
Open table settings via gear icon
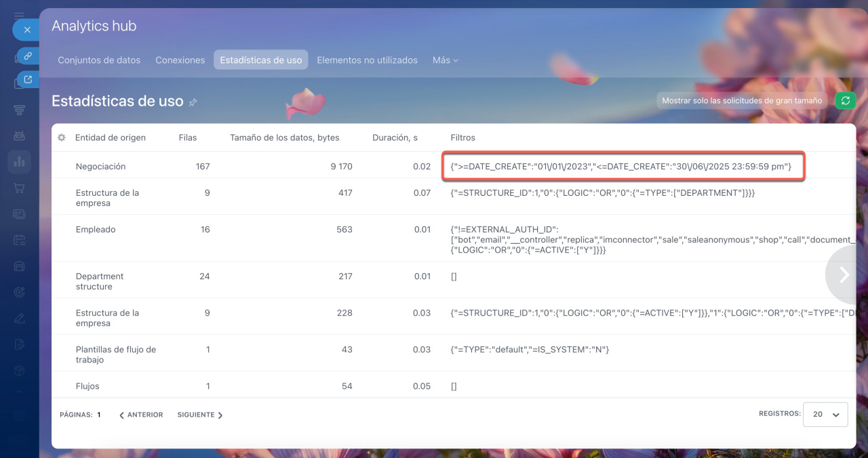tap(62, 138)
